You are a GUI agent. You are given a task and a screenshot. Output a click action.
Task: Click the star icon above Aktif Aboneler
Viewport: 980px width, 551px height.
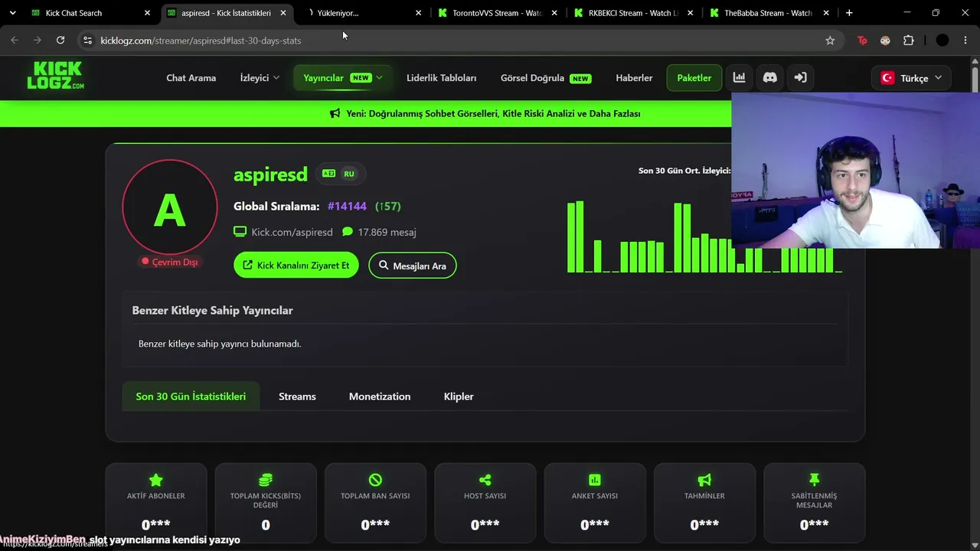[156, 480]
